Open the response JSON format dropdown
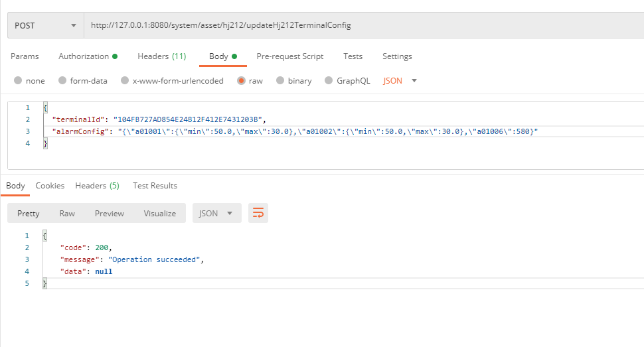644x347 pixels. tap(216, 214)
